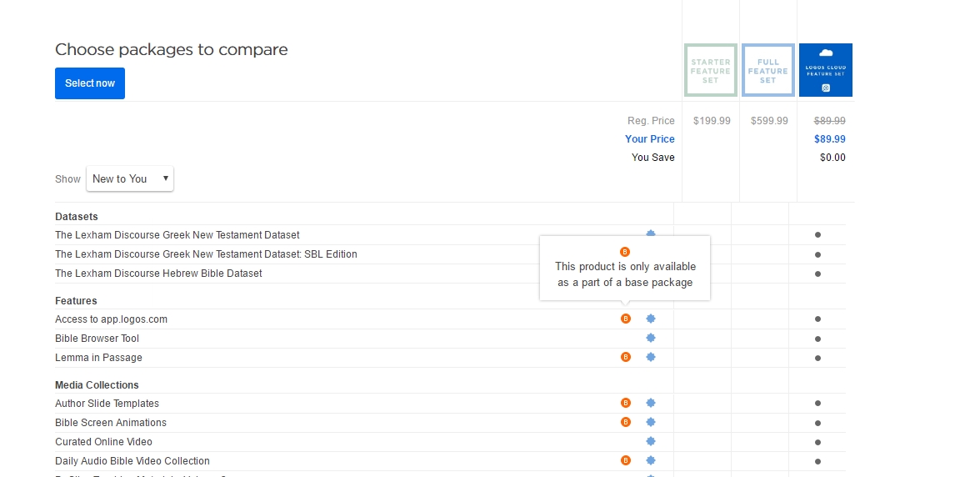Click the $0.00 savings amount
The height and width of the screenshot is (477, 980).
pyautogui.click(x=832, y=158)
